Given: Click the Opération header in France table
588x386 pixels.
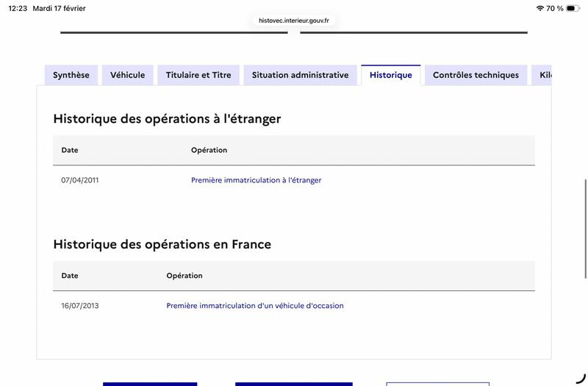Looking at the screenshot, I should coord(184,276).
